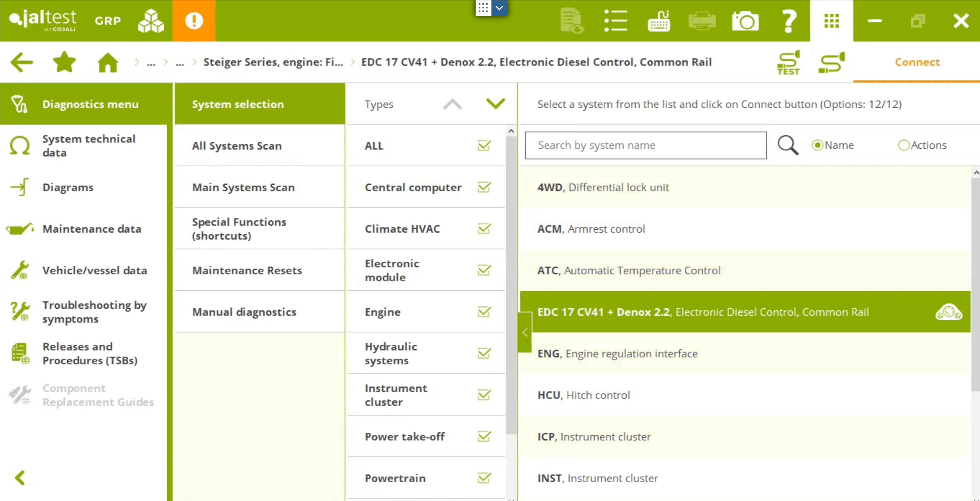Open the orange alert warning icon

point(194,21)
